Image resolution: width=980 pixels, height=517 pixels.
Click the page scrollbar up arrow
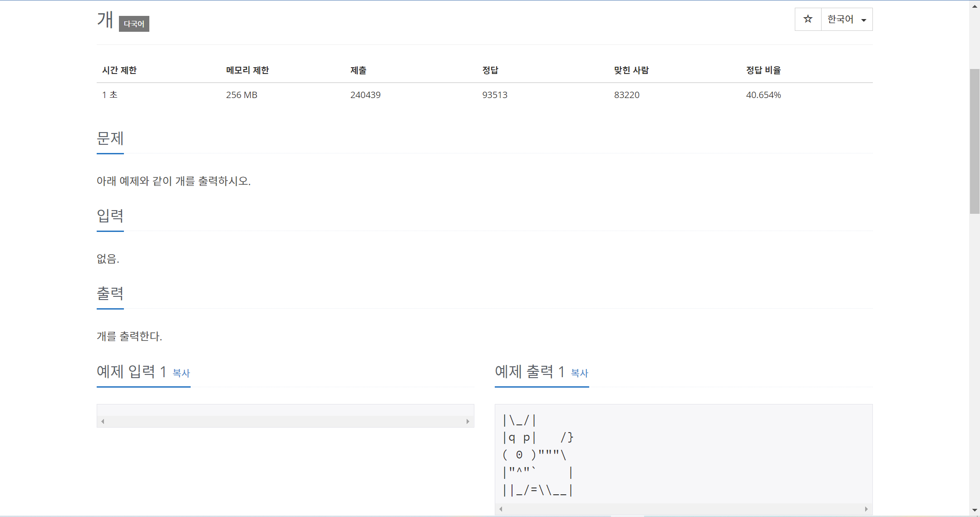tap(974, 6)
